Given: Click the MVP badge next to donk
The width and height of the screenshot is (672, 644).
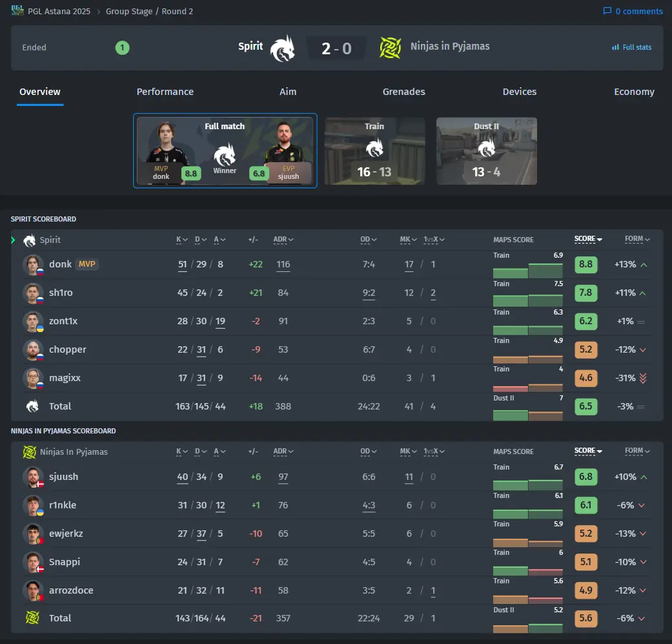Looking at the screenshot, I should point(87,264).
